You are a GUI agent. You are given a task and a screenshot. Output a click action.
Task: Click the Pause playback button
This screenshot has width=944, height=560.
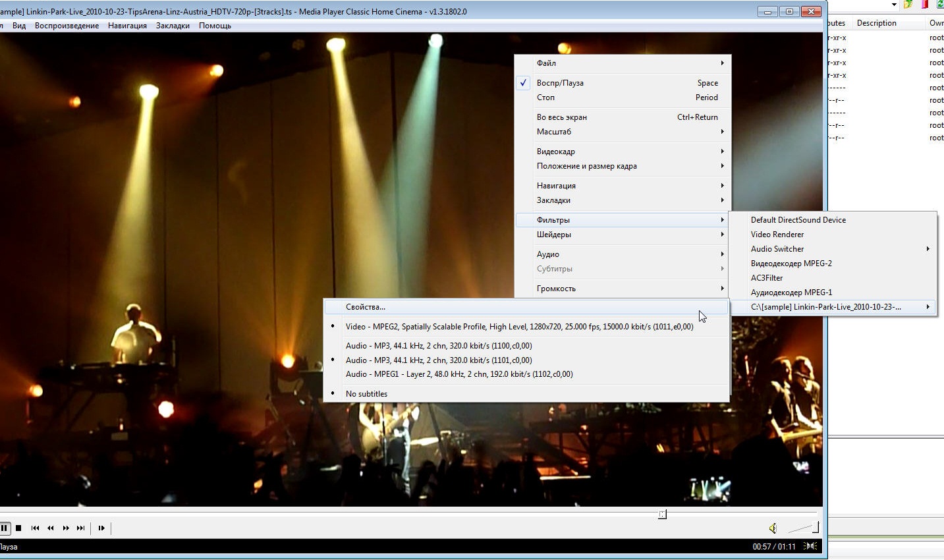coord(4,528)
